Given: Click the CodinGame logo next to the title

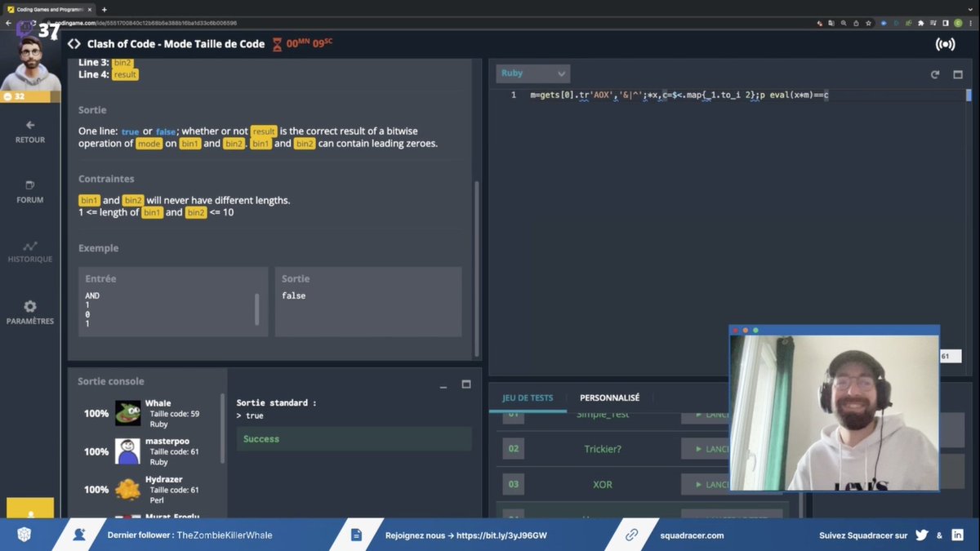Looking at the screenshot, I should (74, 44).
